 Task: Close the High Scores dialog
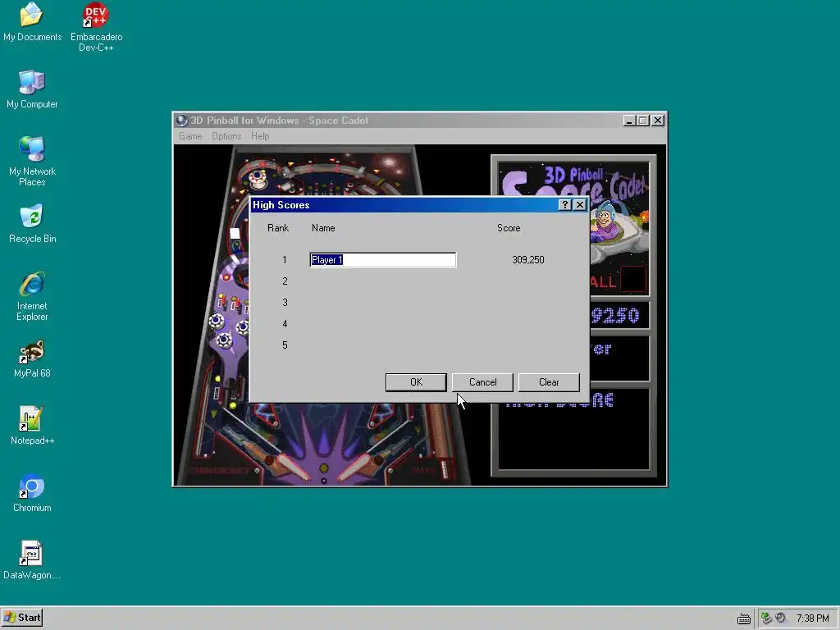point(580,204)
